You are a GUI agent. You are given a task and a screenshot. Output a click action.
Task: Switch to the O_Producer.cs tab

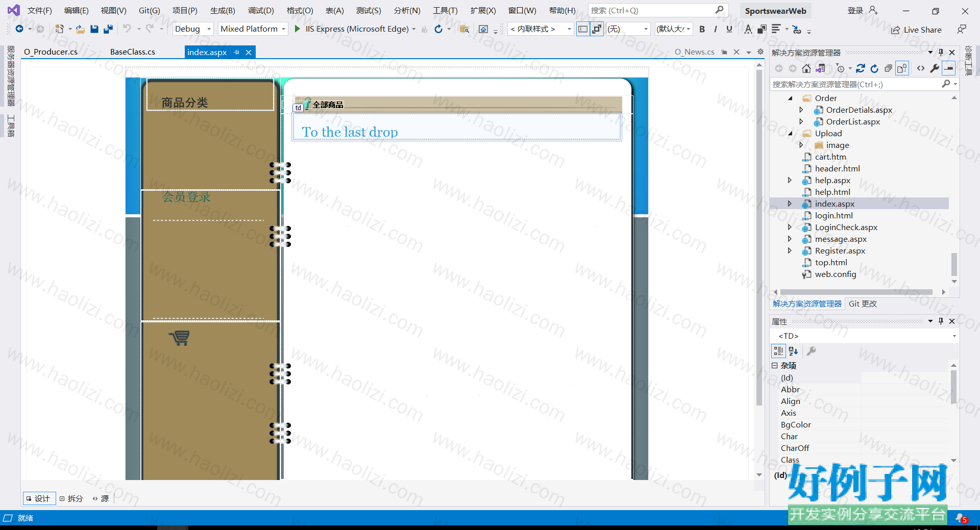51,52
